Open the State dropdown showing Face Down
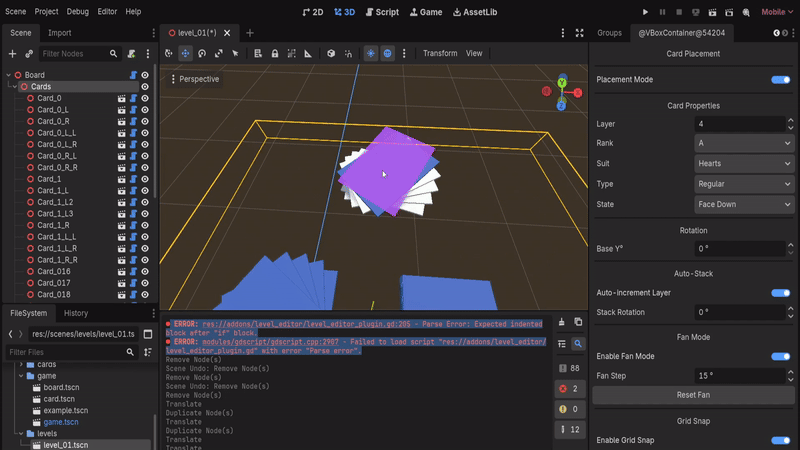Screen dimensions: 800x450 (745, 203)
